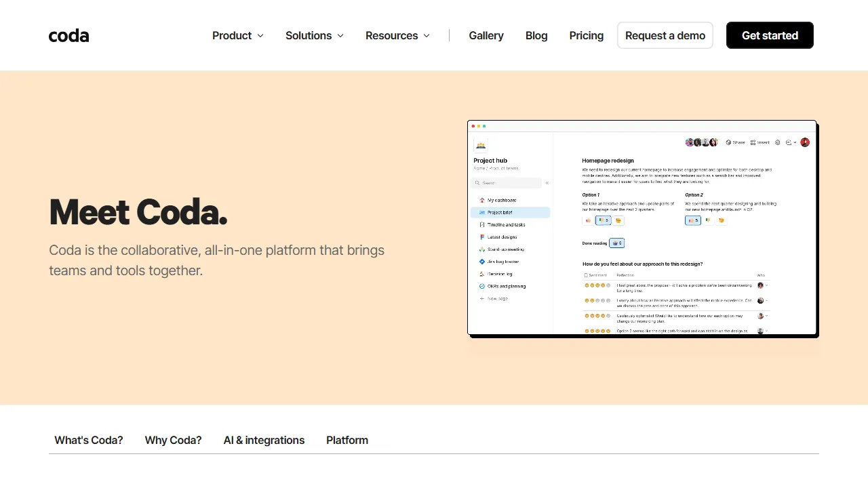
Task: Click Option 2 thumbs-down reaction
Action: click(708, 220)
